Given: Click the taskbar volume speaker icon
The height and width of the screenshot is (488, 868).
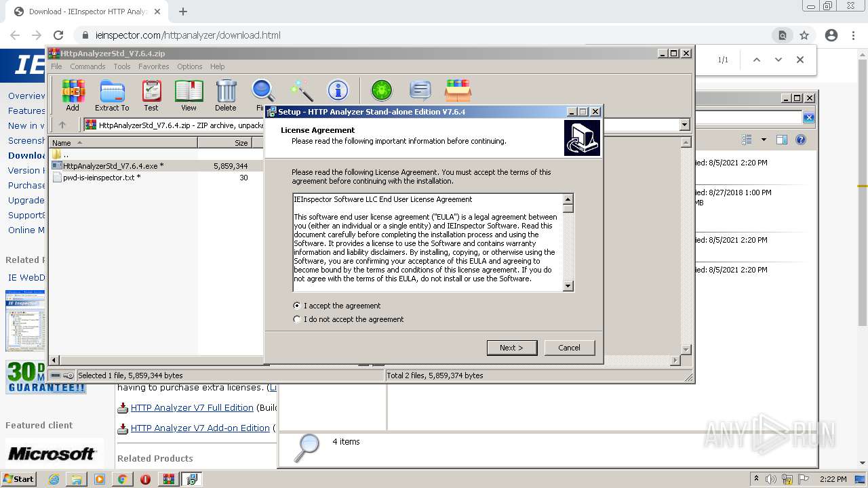Looking at the screenshot, I should pyautogui.click(x=770, y=479).
